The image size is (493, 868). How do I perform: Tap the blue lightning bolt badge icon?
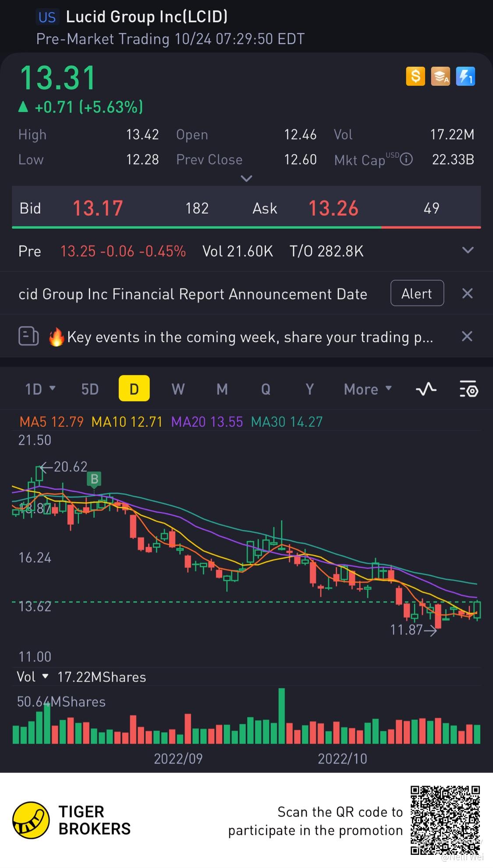465,77
